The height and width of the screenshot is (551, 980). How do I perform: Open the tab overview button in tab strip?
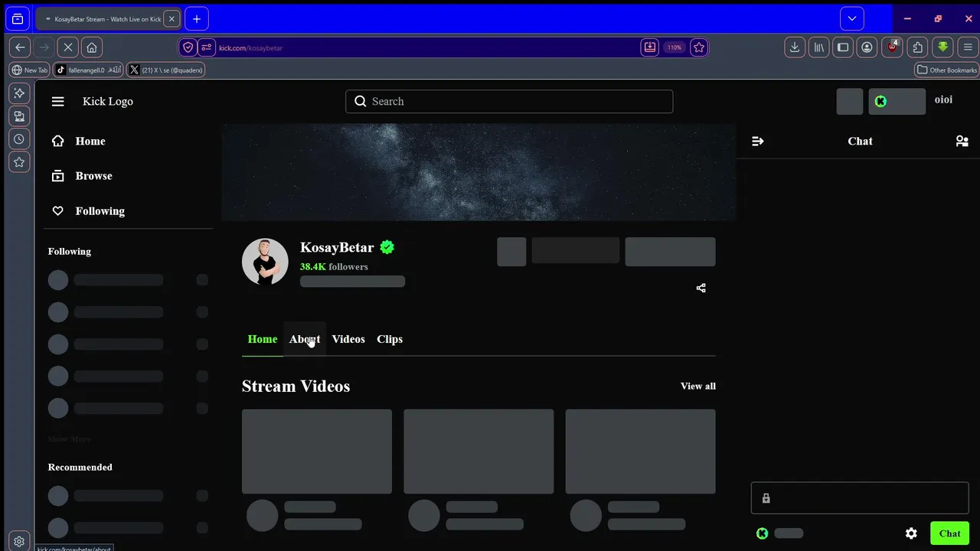18,18
